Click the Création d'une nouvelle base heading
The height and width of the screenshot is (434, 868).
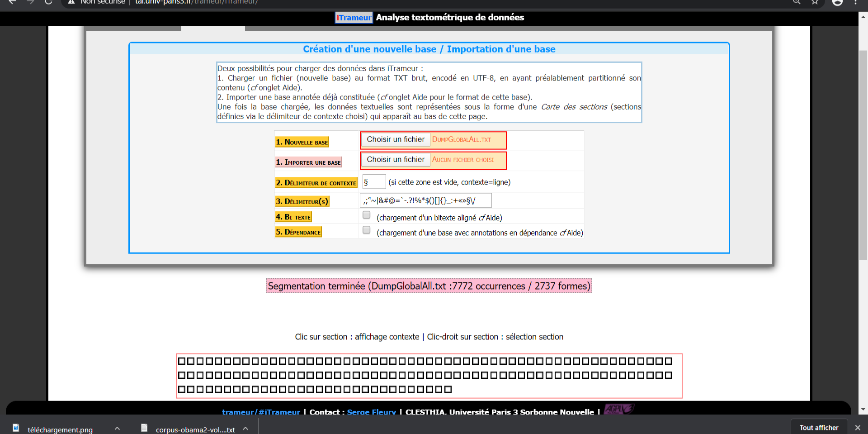click(x=429, y=49)
